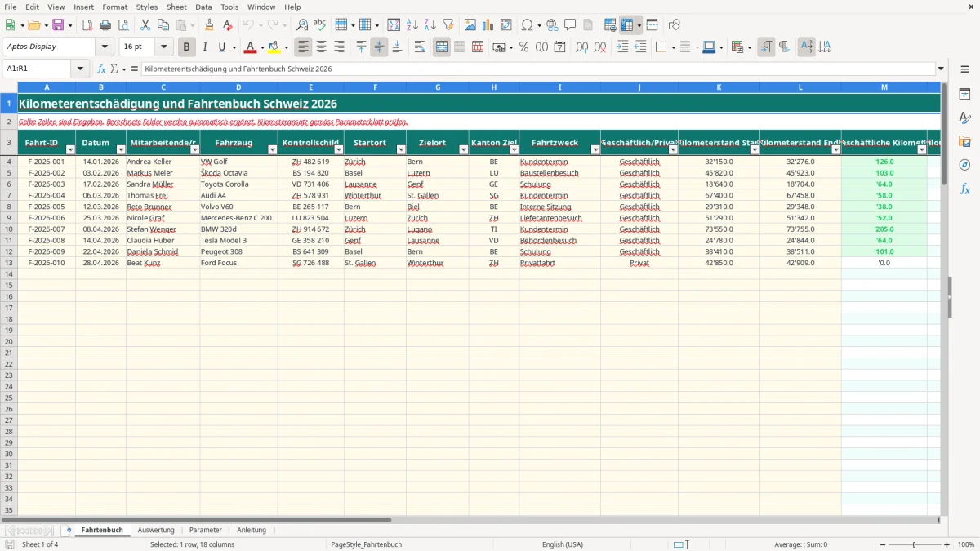Toggle Wrap Text
The height and width of the screenshot is (551, 980).
(420, 47)
